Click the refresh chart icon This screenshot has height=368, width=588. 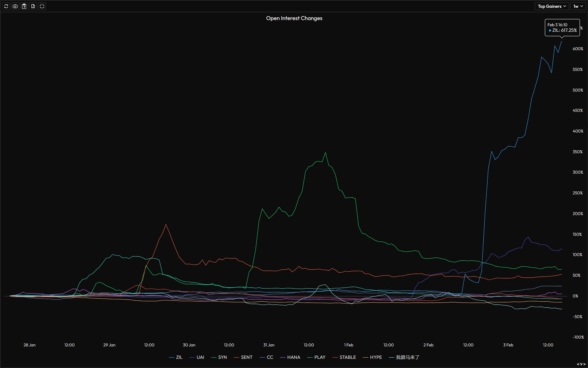[6, 6]
